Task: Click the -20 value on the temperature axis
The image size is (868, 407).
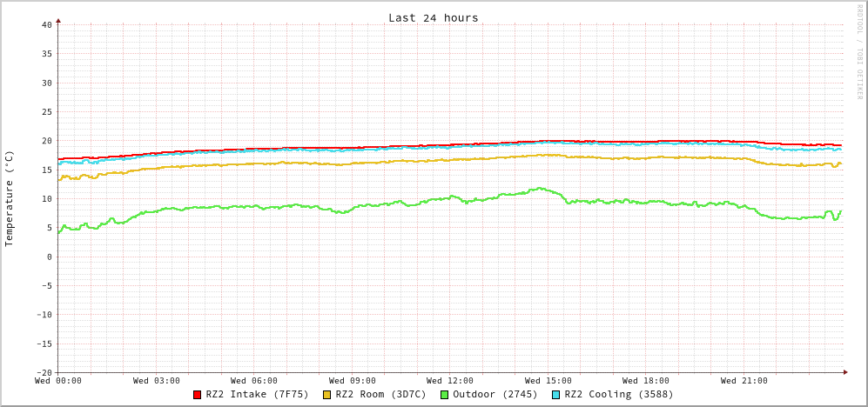Action: (44, 372)
